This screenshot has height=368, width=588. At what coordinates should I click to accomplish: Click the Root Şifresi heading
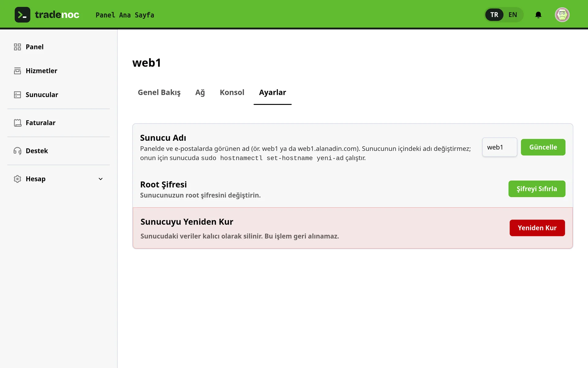click(x=163, y=184)
